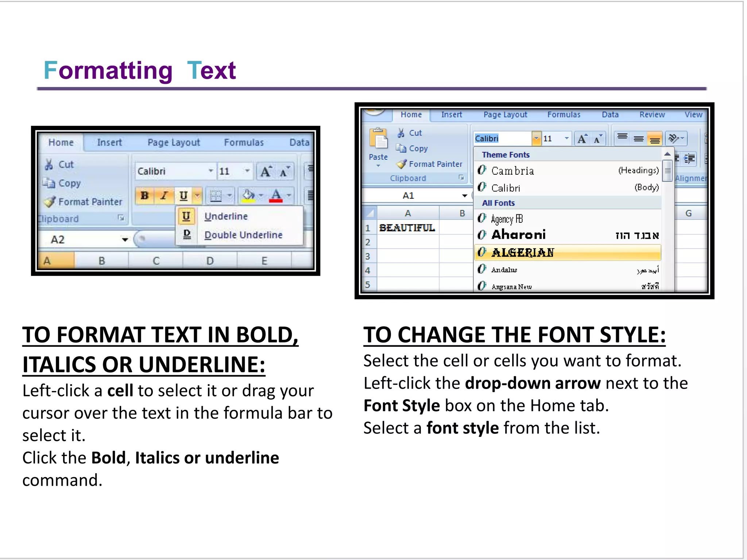
Task: Open font size dropdown in left screenshot
Action: tap(247, 171)
